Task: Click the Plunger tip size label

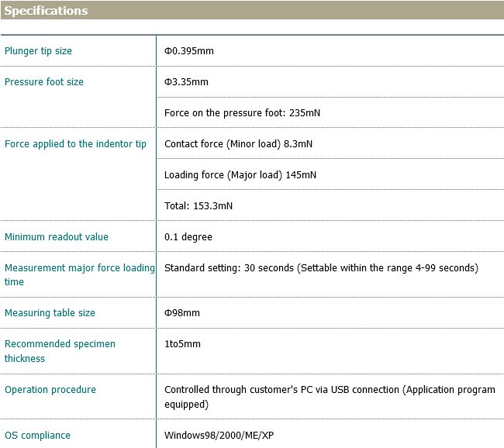Action: click(38, 51)
